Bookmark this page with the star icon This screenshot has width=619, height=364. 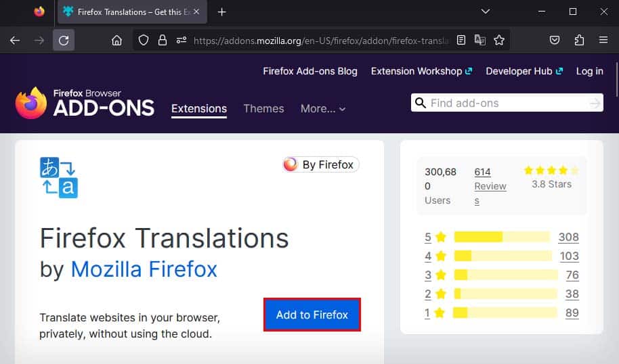499,40
